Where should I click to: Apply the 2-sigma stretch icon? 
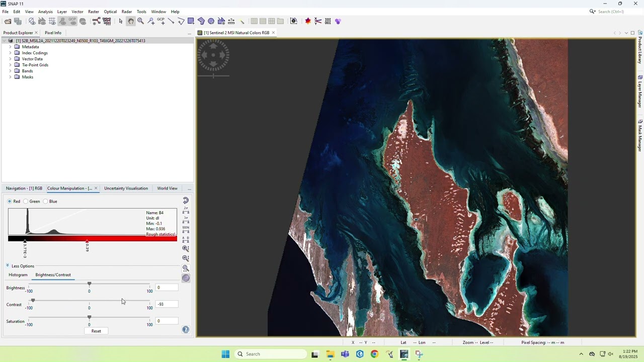[x=186, y=210]
